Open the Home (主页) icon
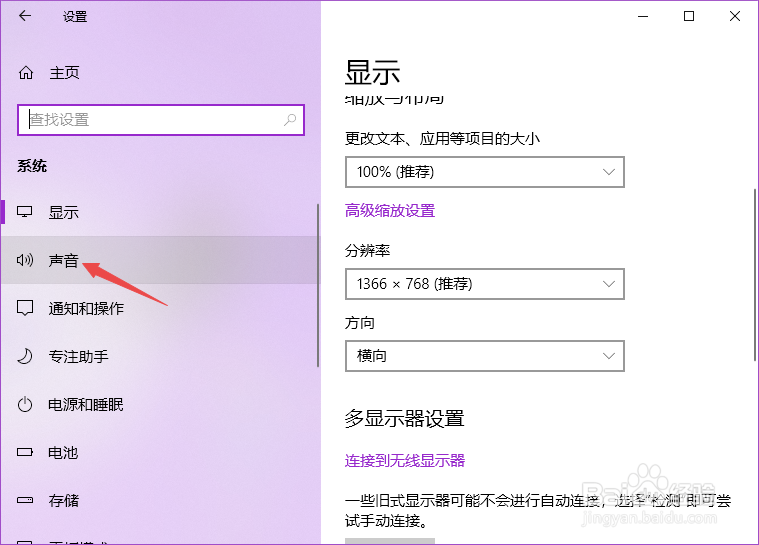 click(x=26, y=73)
